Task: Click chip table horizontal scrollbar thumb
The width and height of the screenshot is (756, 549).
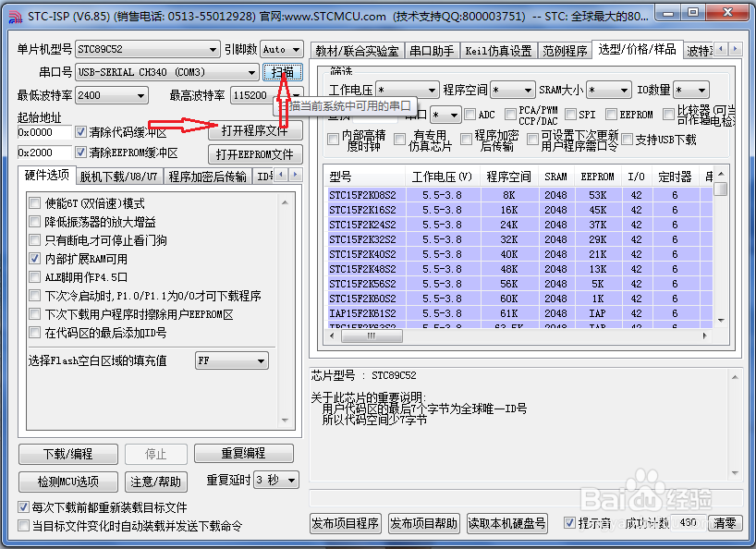Action: (372, 335)
